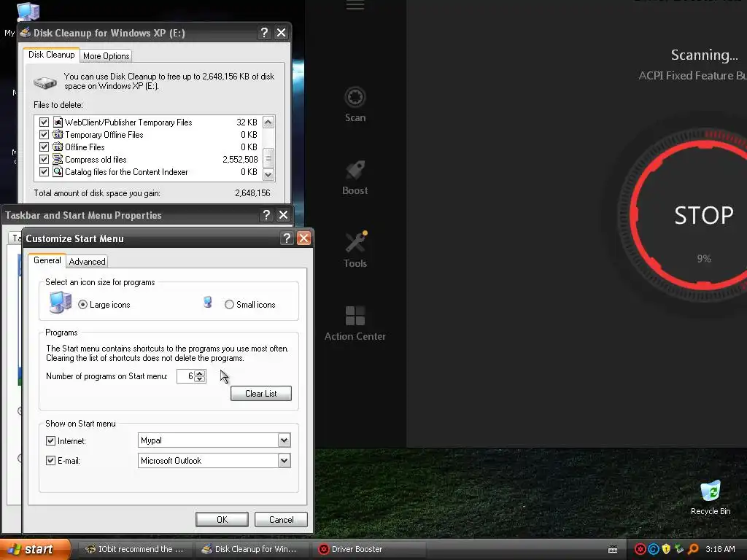Image resolution: width=747 pixels, height=560 pixels.
Task: Switch to the Disk Cleanup tab
Action: tap(52, 55)
